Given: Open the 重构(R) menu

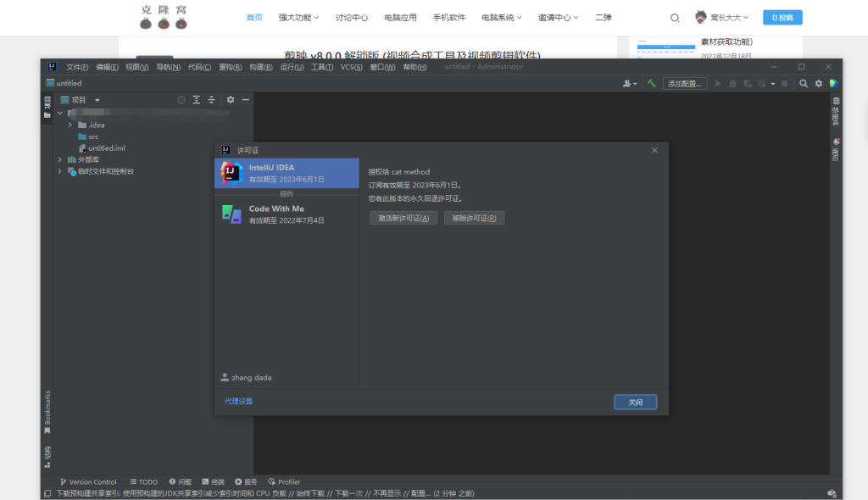Looking at the screenshot, I should [231, 67].
